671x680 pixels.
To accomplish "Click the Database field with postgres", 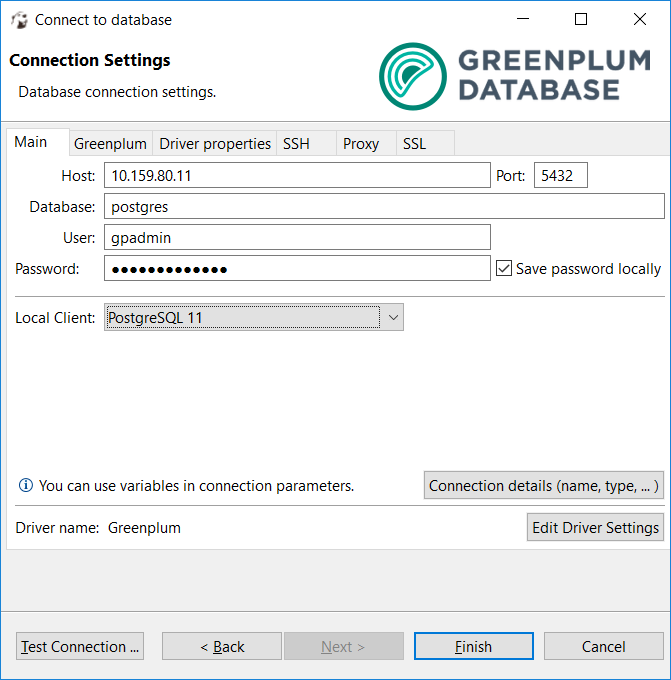I will tap(384, 206).
